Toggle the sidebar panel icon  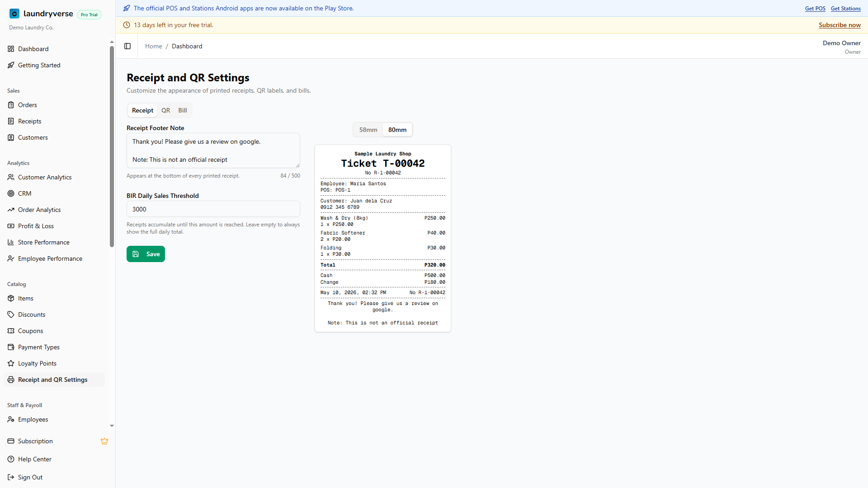tap(127, 46)
